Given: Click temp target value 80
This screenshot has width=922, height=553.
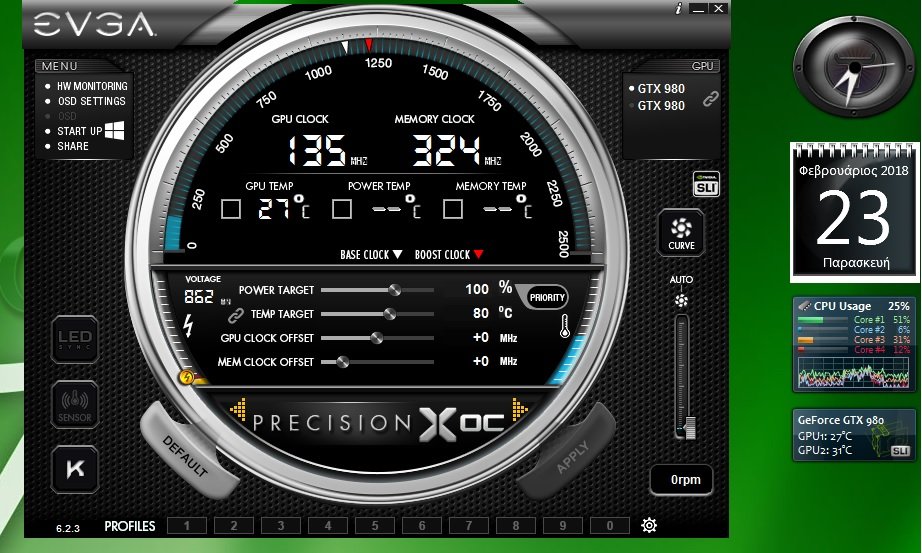Looking at the screenshot, I should [x=481, y=314].
